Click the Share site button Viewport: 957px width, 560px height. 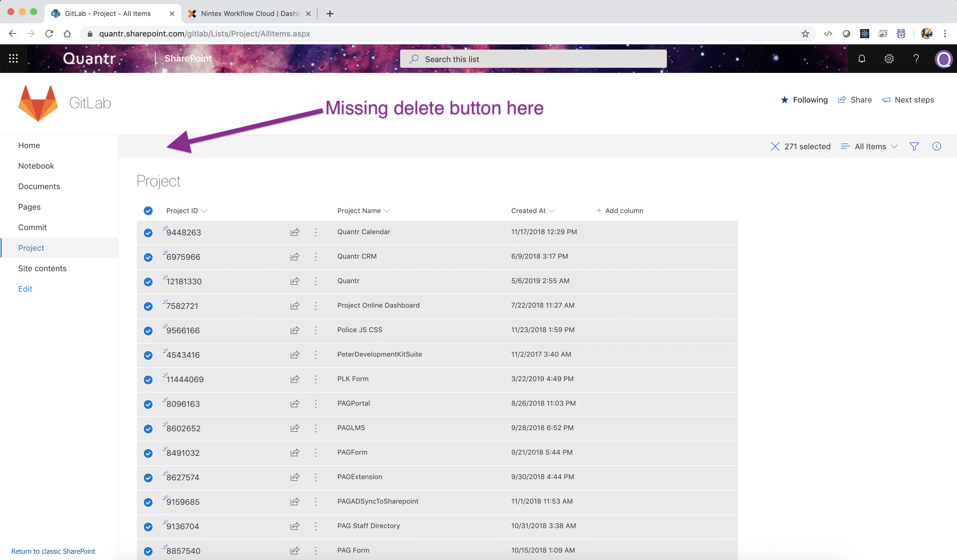854,100
